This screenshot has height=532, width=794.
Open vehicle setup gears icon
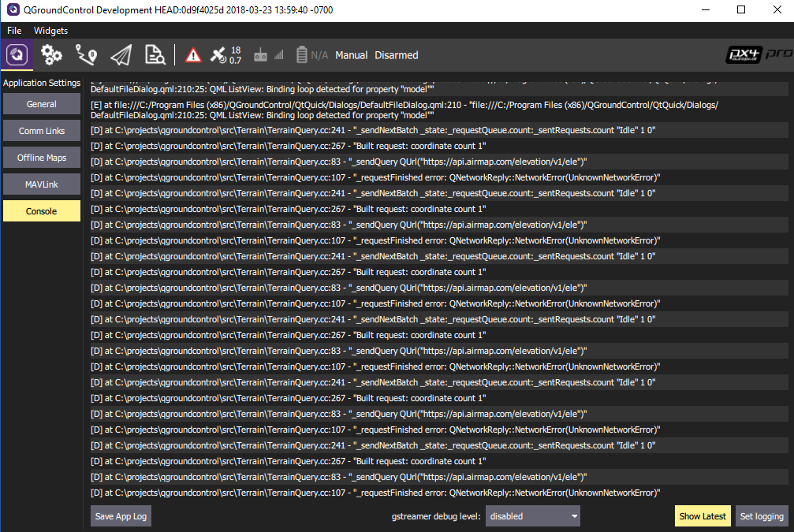click(x=51, y=54)
